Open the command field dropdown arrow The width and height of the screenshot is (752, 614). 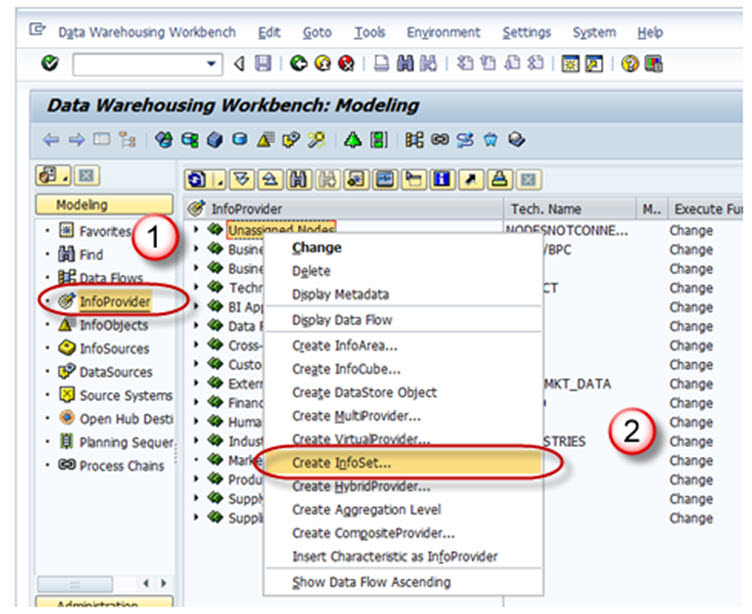(212, 64)
